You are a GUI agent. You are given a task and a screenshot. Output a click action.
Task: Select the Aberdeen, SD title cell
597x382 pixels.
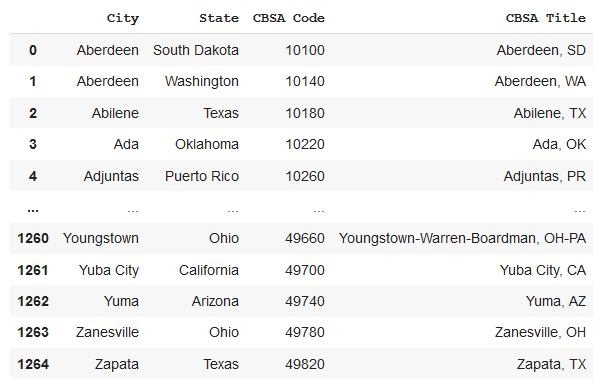tap(541, 50)
